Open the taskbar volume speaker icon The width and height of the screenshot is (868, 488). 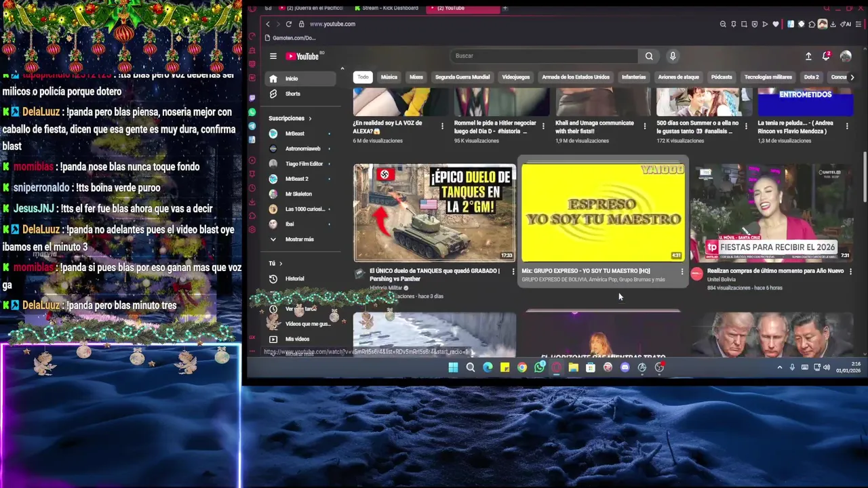[827, 367]
